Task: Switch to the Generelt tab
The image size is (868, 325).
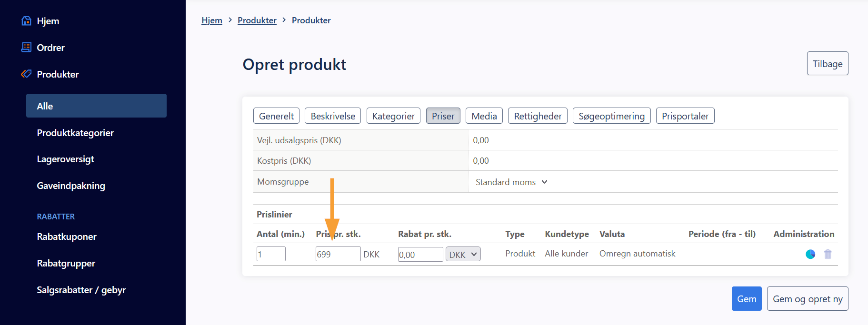Action: 276,116
